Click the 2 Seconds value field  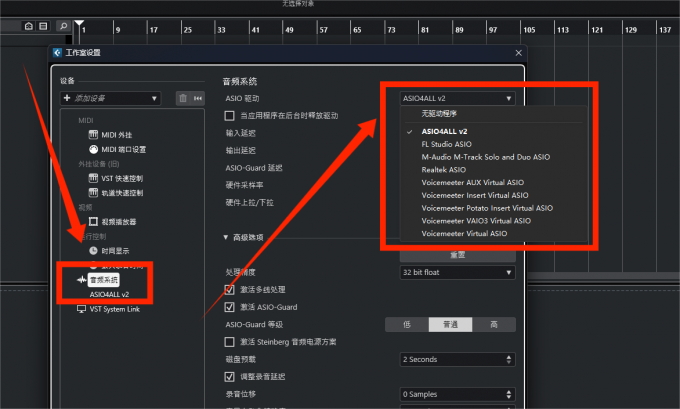click(x=451, y=360)
